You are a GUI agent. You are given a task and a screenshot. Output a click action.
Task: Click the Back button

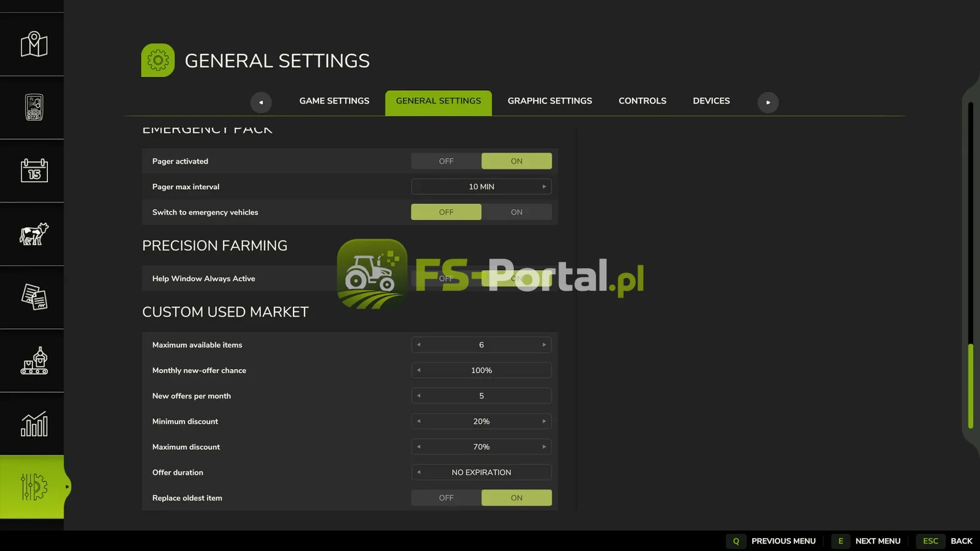(944, 541)
